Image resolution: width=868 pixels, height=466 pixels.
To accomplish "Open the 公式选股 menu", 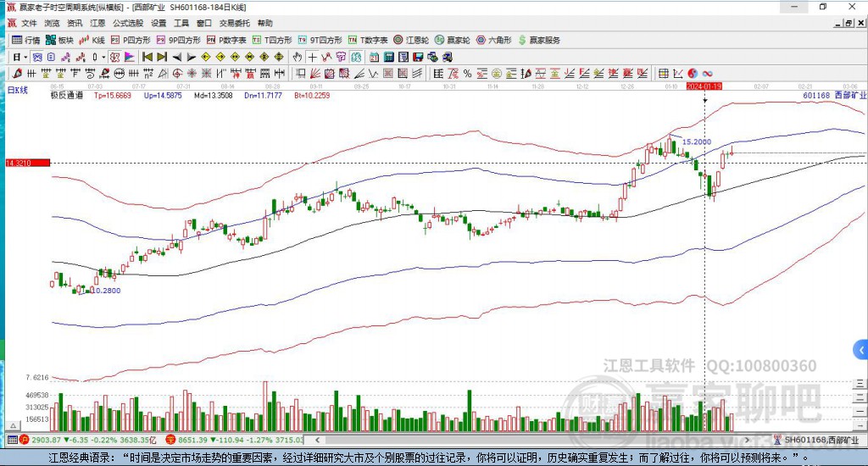I will pos(128,23).
